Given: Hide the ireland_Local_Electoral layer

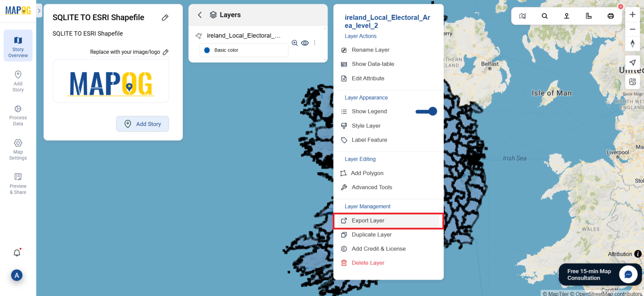Looking at the screenshot, I should click(305, 43).
